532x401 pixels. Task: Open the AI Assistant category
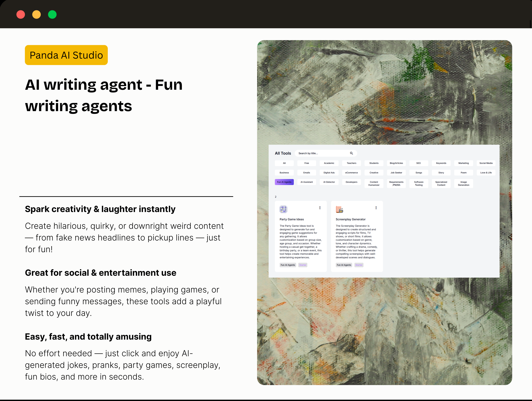tap(307, 182)
